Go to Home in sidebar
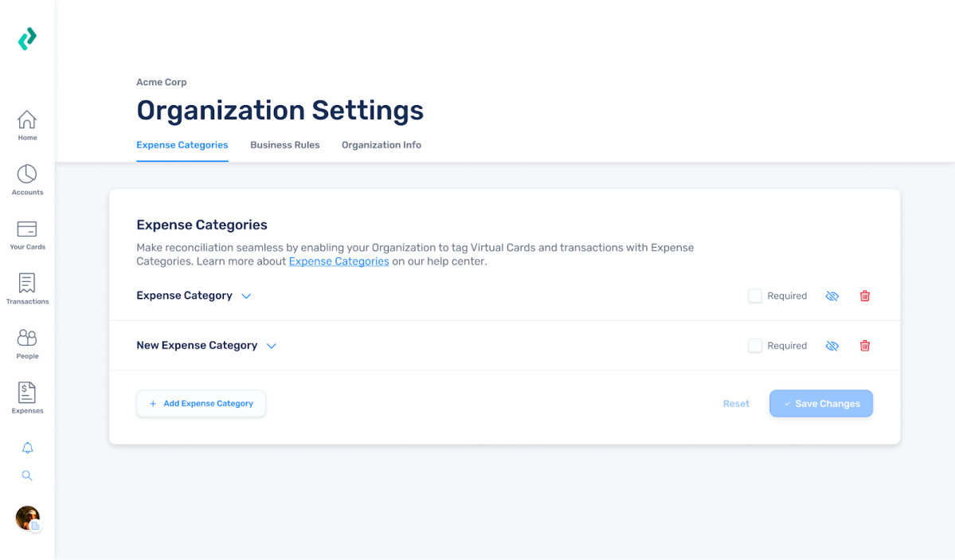 point(27,125)
